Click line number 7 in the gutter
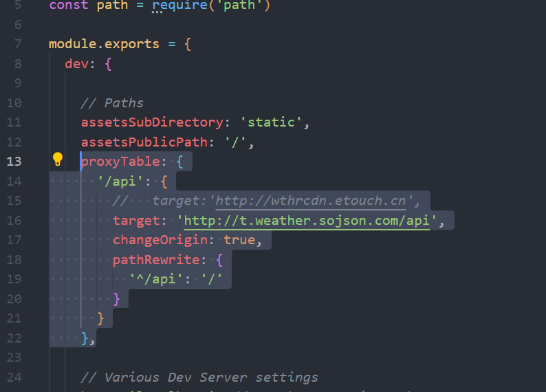Image resolution: width=546 pixels, height=392 pixels. click(x=18, y=44)
